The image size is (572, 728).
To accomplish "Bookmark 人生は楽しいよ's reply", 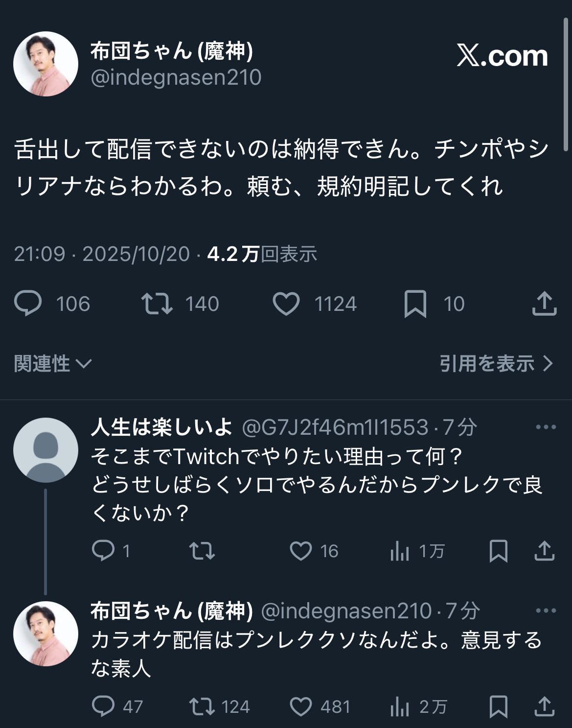I will (498, 551).
